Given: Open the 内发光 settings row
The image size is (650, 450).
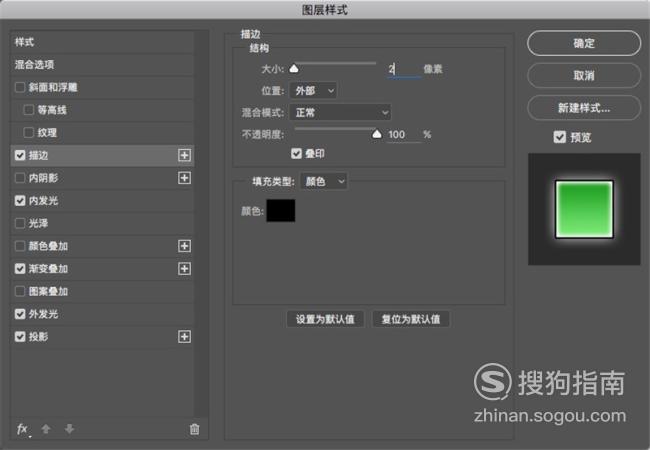Looking at the screenshot, I should coord(102,201).
